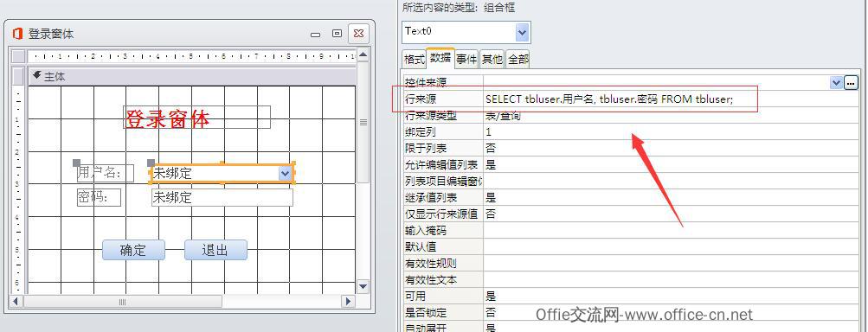Open the builder ellipsis button for 控件来源
The image size is (868, 332).
pyautogui.click(x=851, y=83)
